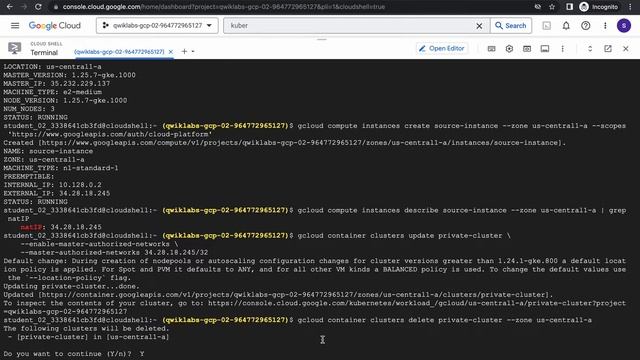Click the Search button
This screenshot has height=360, width=640.
[511, 25]
